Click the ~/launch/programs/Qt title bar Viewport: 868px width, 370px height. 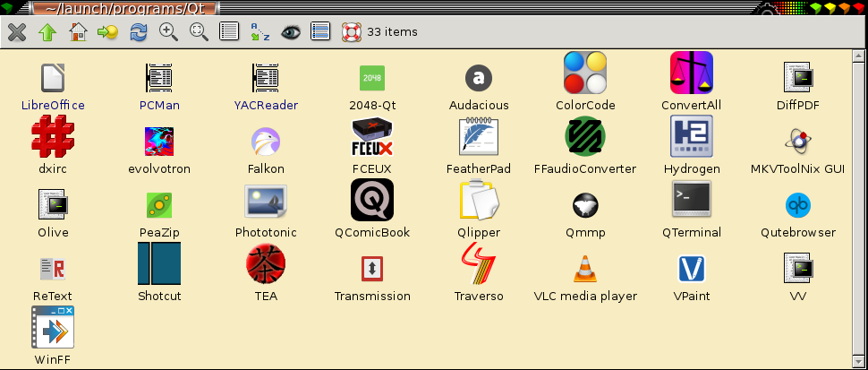click(123, 7)
